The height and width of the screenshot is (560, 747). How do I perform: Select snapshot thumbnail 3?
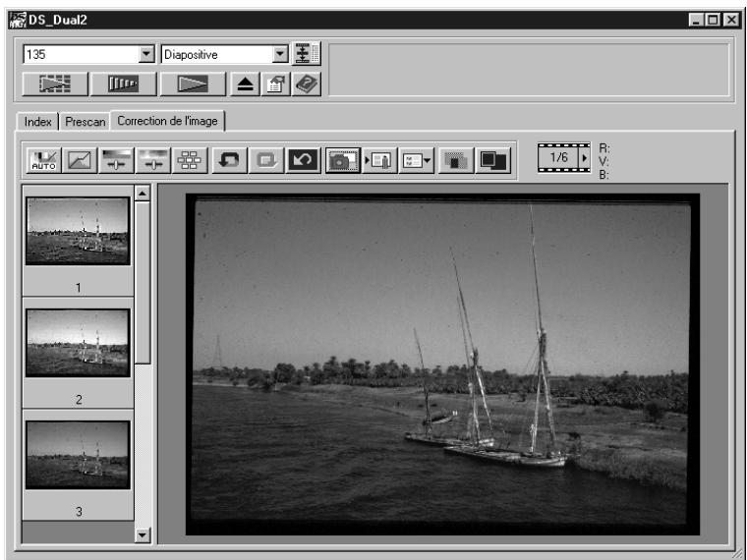tap(78, 455)
